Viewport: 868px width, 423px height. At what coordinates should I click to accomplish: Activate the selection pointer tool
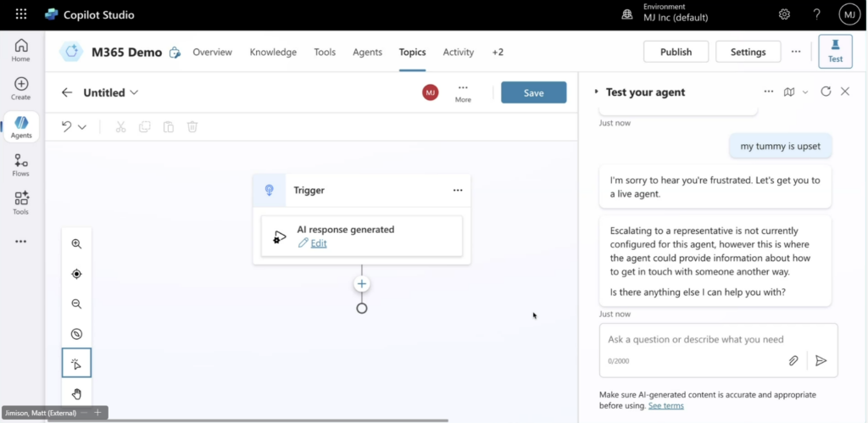click(x=76, y=363)
